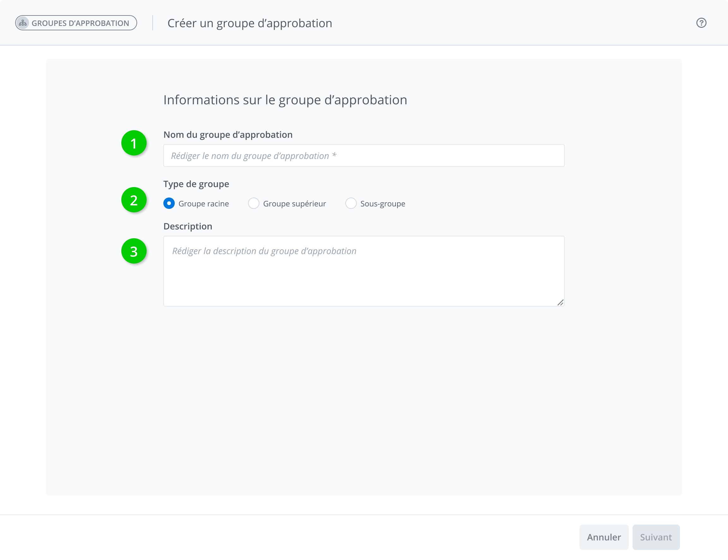Image resolution: width=728 pixels, height=560 pixels.
Task: Click the "Description" field label
Action: (188, 226)
